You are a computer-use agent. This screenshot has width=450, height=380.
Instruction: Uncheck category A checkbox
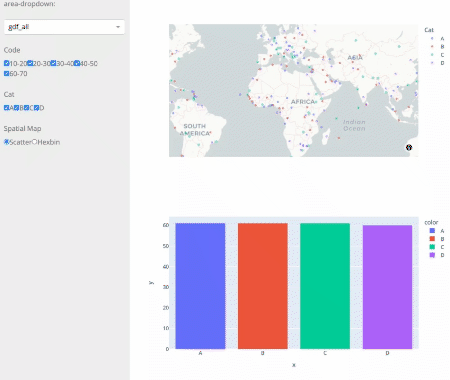6,108
